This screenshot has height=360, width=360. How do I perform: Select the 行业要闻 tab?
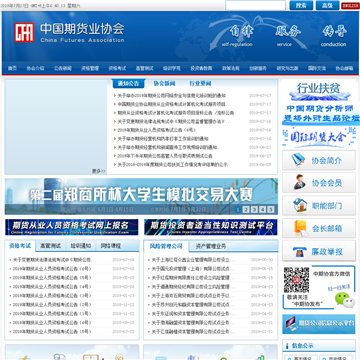[200, 83]
